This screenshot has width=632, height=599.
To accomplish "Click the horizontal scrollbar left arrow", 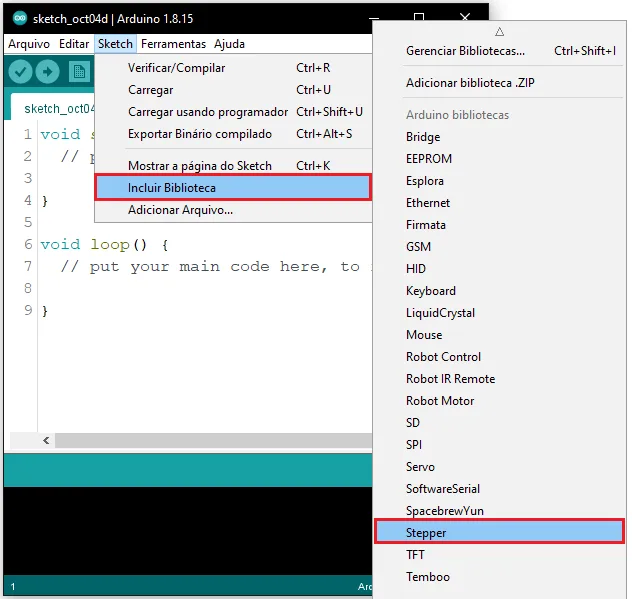I will pos(46,440).
